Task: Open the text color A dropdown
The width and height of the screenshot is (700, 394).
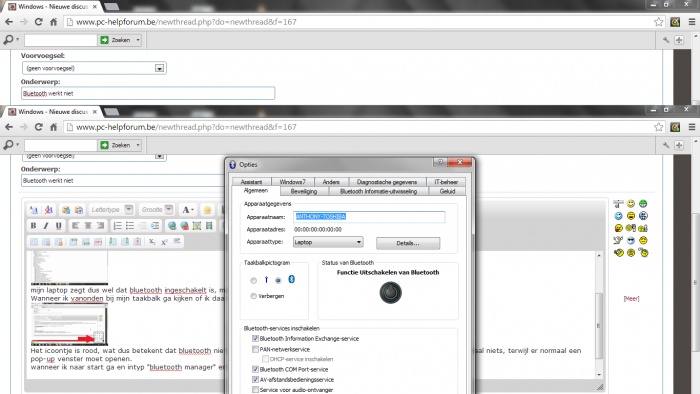Action: pos(188,210)
